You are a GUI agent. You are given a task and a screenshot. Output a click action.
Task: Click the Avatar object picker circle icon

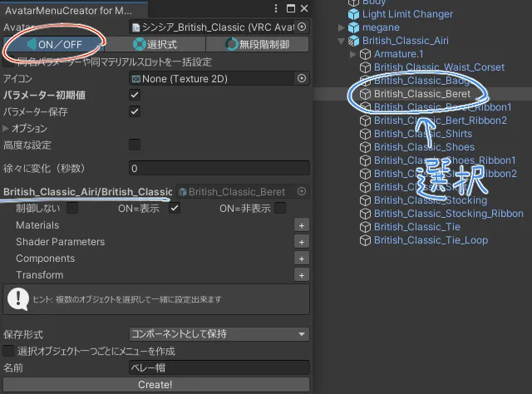(x=302, y=27)
